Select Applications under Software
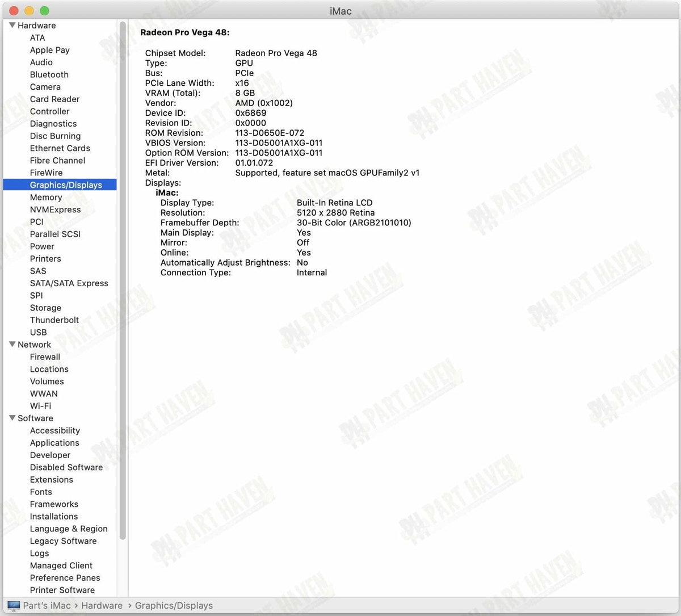 click(54, 443)
